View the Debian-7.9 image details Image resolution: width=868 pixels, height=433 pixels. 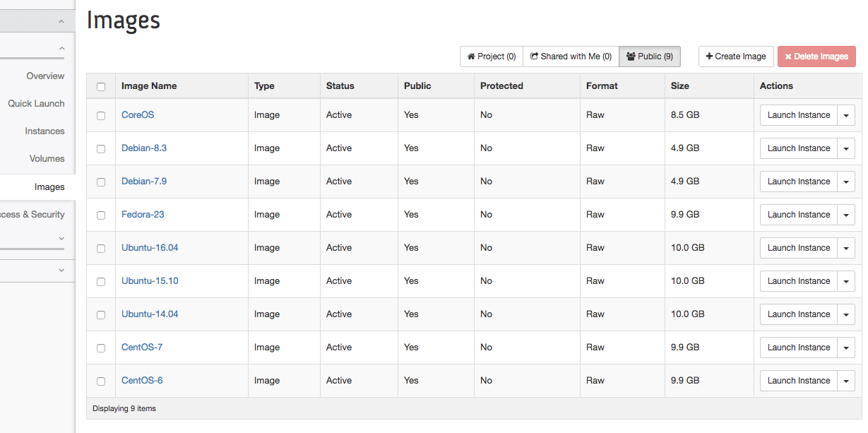pyautogui.click(x=144, y=182)
